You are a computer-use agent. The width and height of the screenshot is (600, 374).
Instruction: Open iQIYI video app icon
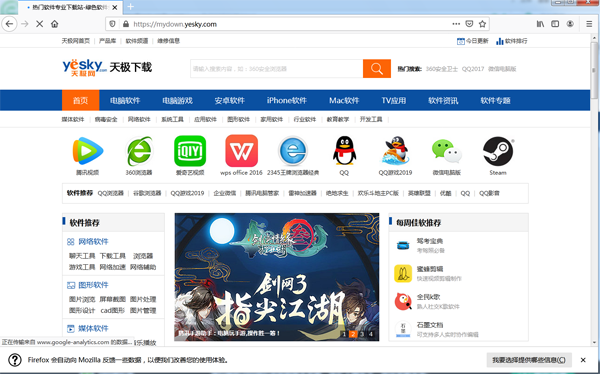[x=190, y=150]
